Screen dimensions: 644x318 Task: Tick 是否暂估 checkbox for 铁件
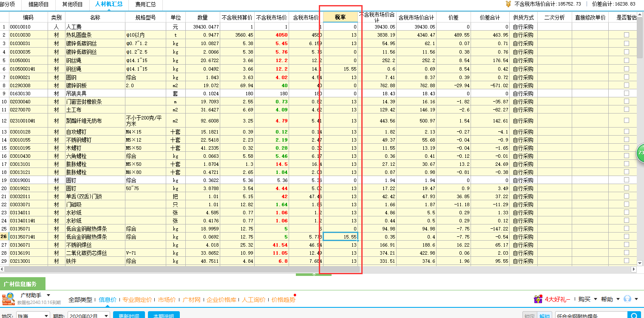coord(627,261)
